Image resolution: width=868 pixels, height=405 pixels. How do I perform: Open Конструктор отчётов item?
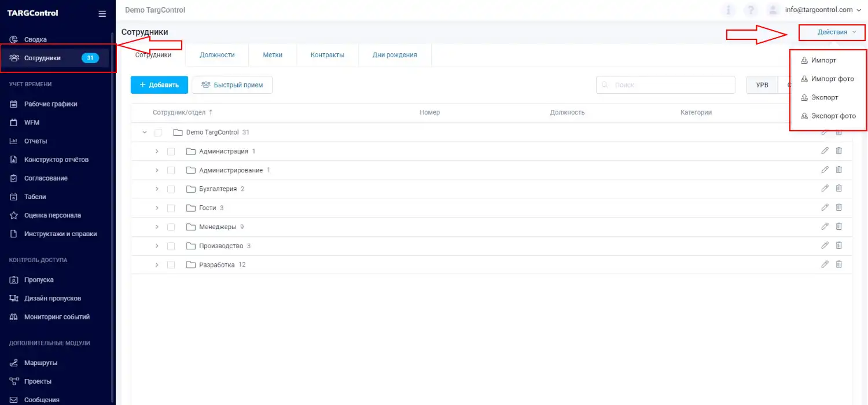(x=56, y=160)
